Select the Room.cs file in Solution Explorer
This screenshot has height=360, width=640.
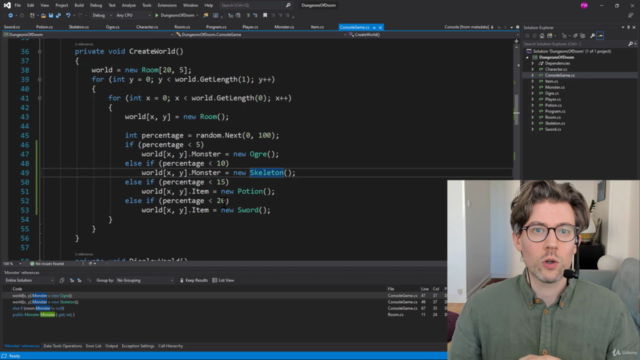point(553,117)
